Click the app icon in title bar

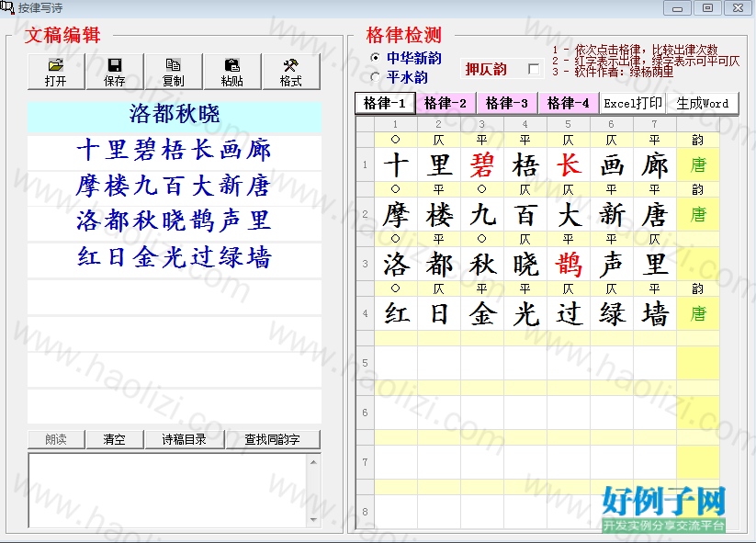(7, 7)
